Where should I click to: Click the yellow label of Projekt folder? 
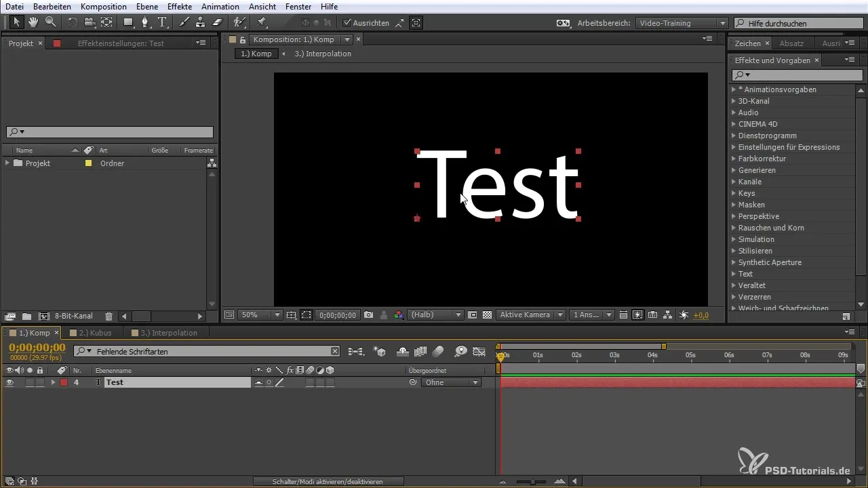click(88, 163)
